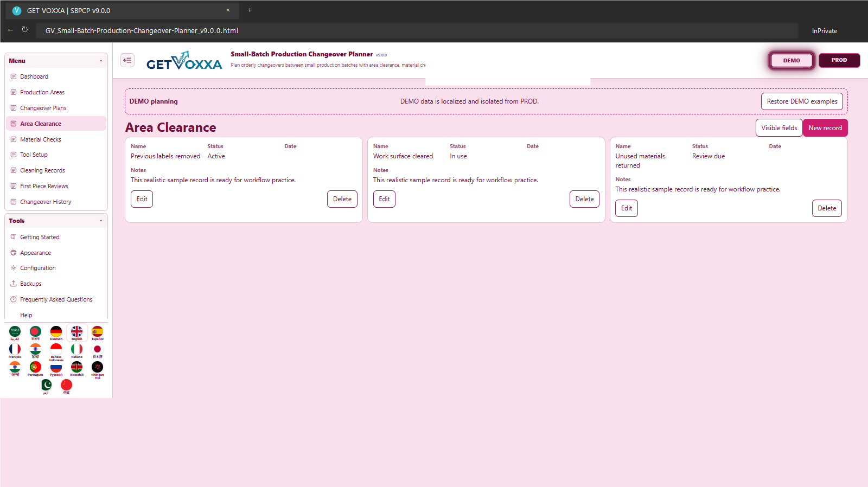Delete the Unused materials returned record
This screenshot has height=487, width=868.
click(827, 208)
